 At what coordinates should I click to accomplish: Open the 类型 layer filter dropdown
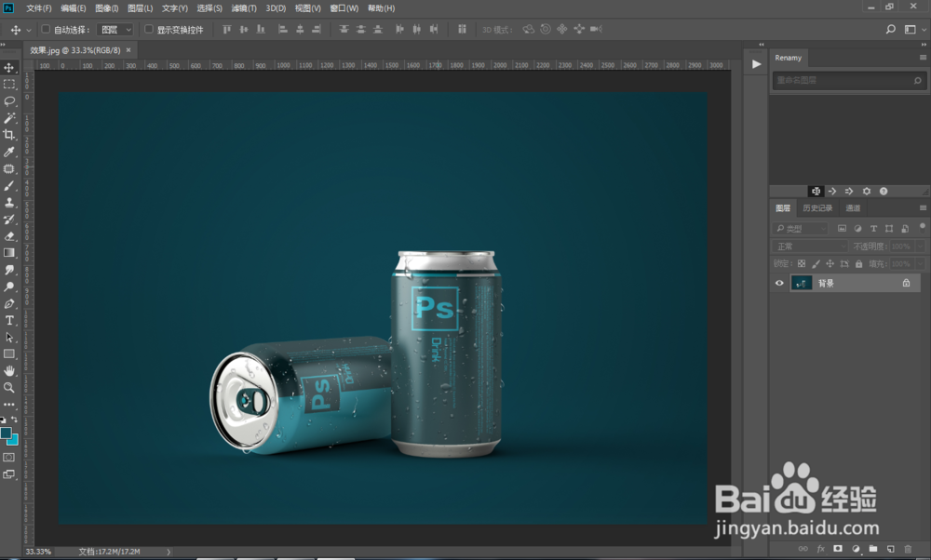pyautogui.click(x=800, y=229)
